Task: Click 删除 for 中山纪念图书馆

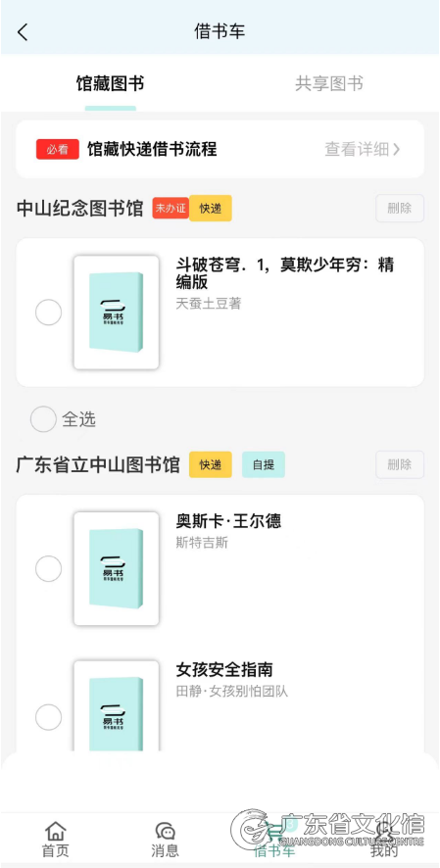Action: 400,209
